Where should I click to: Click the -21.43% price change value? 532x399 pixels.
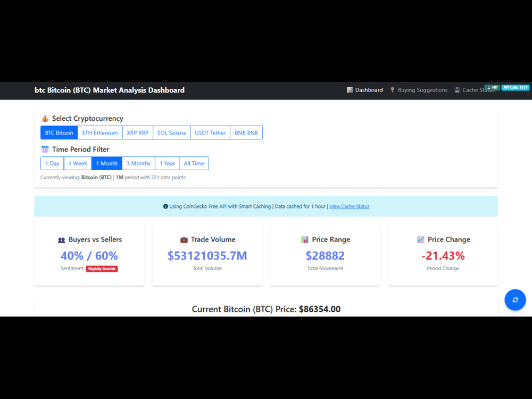point(443,255)
